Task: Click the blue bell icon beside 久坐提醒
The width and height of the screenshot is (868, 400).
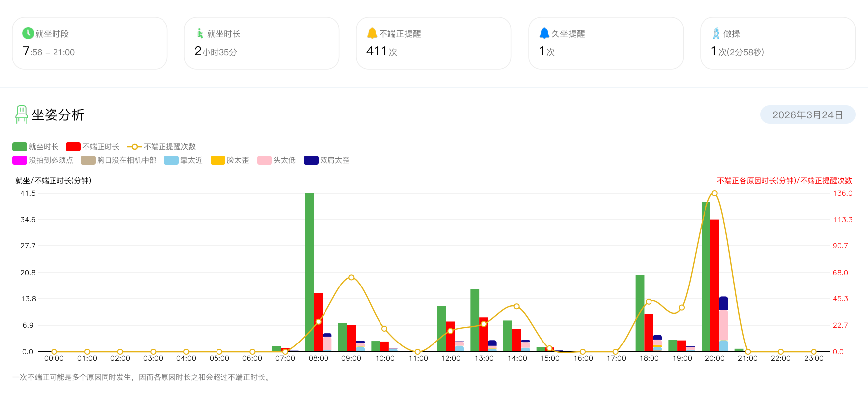Action: pyautogui.click(x=544, y=33)
